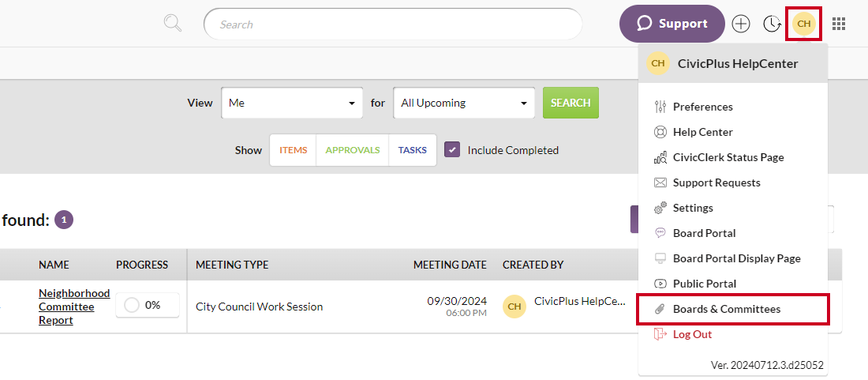Click into the top Search field

pos(393,24)
